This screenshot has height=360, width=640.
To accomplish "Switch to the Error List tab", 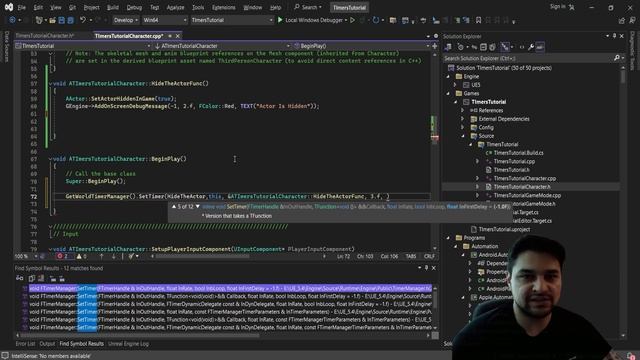I will [25, 344].
